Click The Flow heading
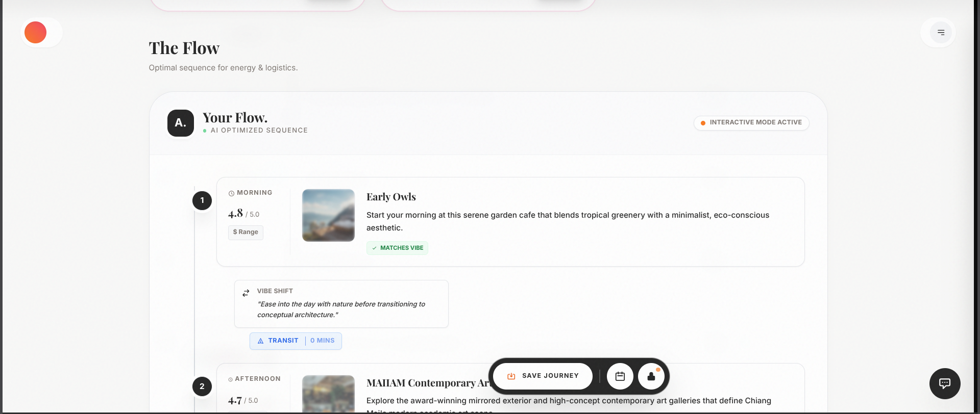 [184, 48]
